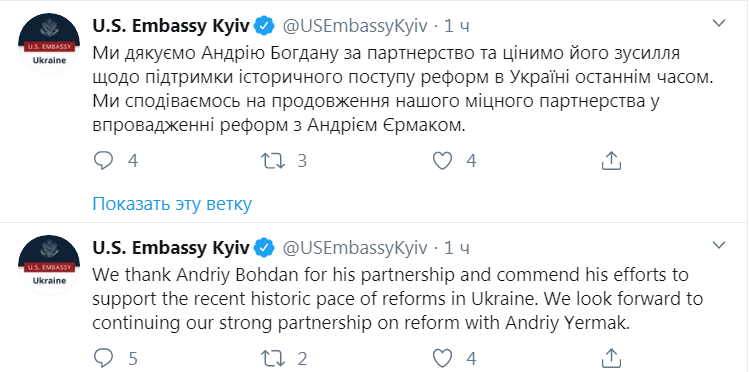
Task: Open the second tweet's chevron options menu
Action: pos(719,245)
